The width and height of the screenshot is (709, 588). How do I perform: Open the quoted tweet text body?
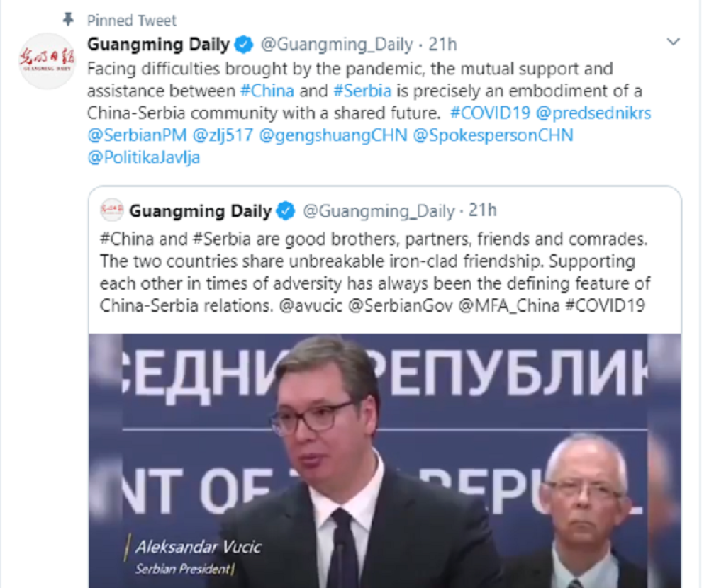tap(375, 272)
